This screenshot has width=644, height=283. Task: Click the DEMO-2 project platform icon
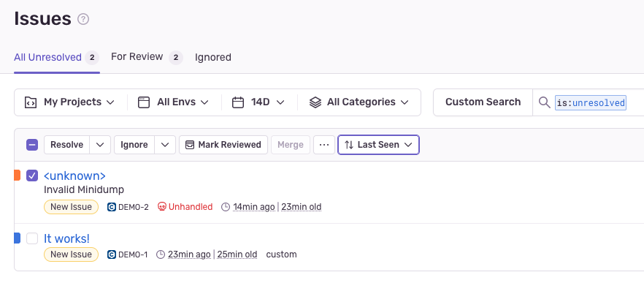point(112,207)
